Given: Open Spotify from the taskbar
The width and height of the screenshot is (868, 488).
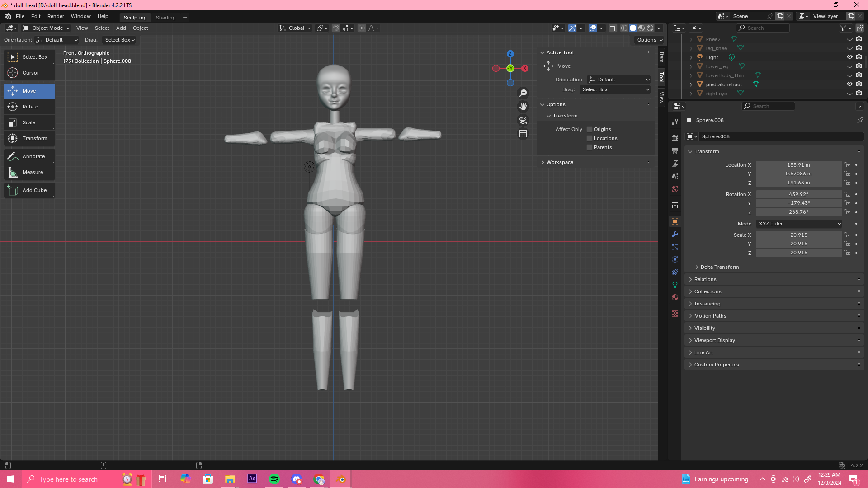Looking at the screenshot, I should pos(274,479).
